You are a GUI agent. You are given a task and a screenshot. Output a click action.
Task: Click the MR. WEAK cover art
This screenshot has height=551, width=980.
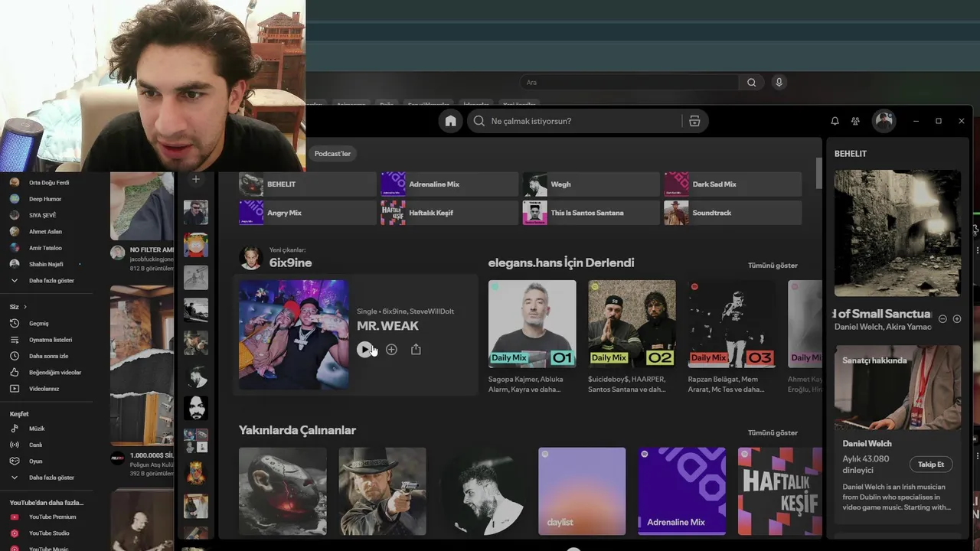point(294,335)
